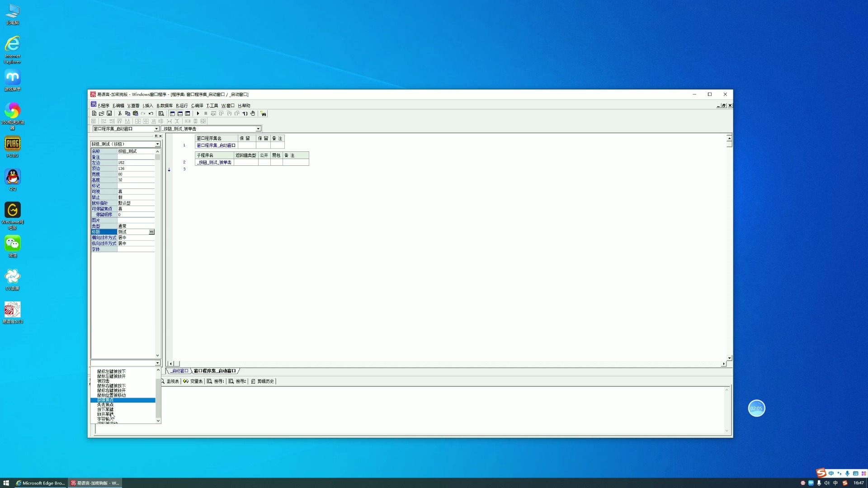Open the event list combo box arrow

pyautogui.click(x=157, y=363)
